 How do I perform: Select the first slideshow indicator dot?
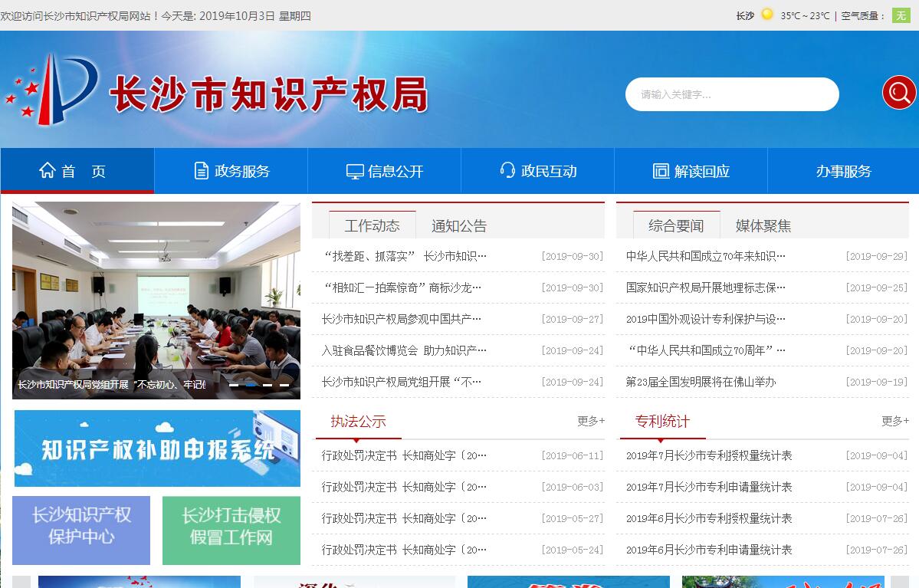click(x=233, y=385)
